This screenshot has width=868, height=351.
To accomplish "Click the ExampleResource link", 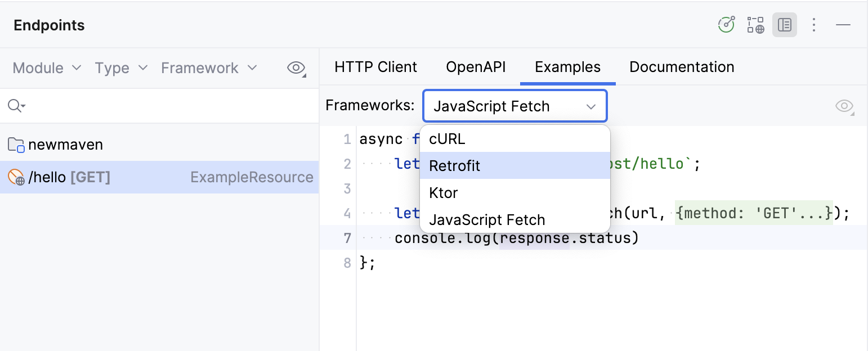I will point(252,177).
